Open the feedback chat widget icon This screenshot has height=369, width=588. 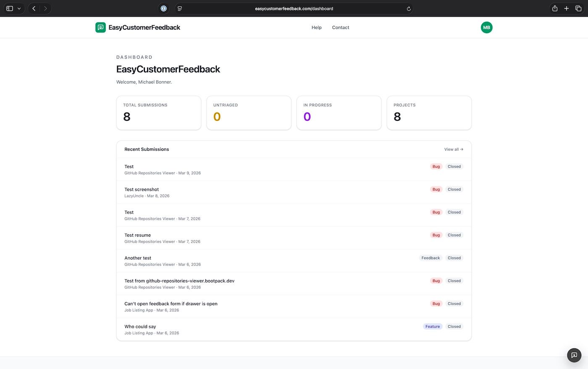pos(574,355)
